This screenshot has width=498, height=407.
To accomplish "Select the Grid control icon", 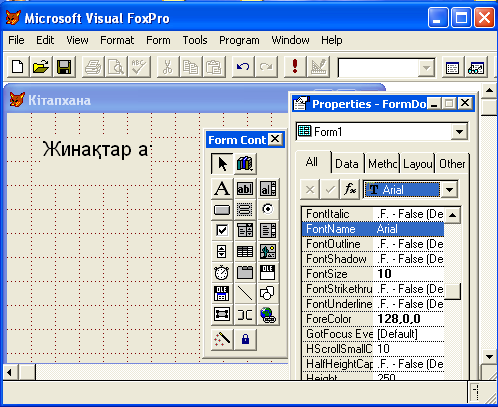I will [x=245, y=252].
